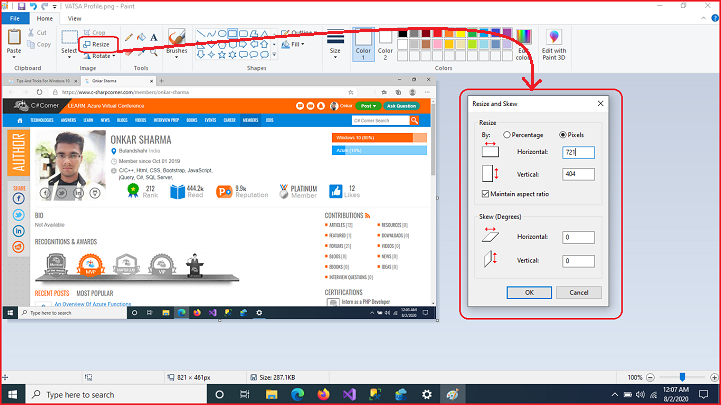Click the Skew Horizontal degrees field
The image size is (721, 405).
[x=578, y=237]
